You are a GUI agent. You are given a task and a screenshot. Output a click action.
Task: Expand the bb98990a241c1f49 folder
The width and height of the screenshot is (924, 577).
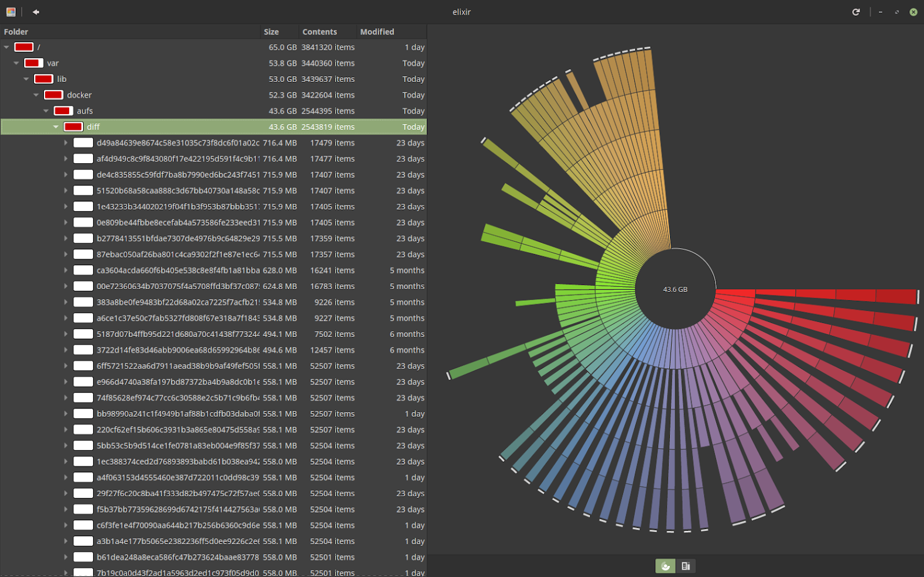pos(66,414)
